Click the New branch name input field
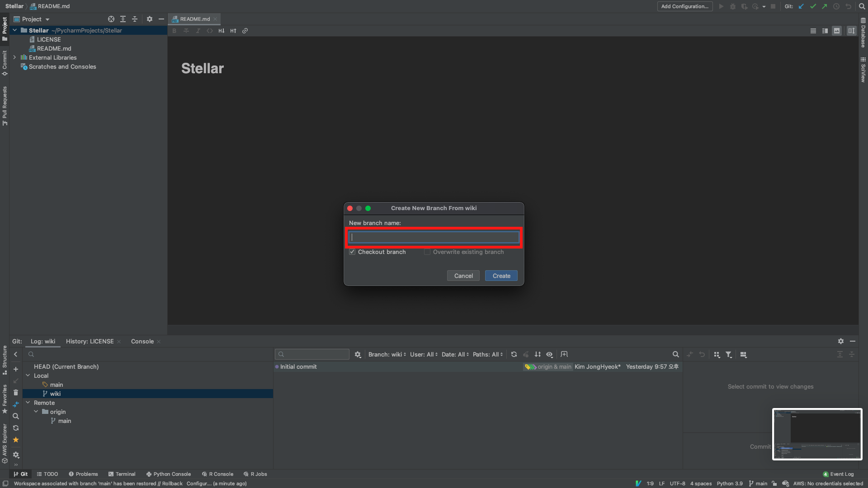868x488 pixels. (434, 238)
